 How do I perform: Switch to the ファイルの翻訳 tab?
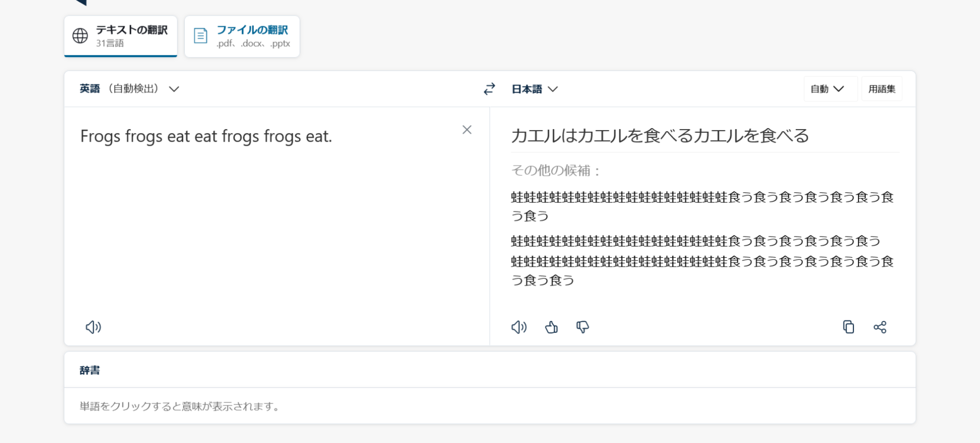coord(252,36)
